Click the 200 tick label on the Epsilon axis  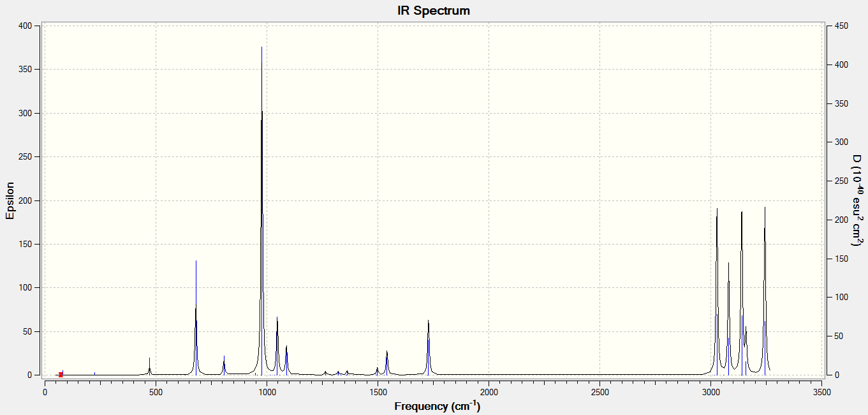pos(24,200)
